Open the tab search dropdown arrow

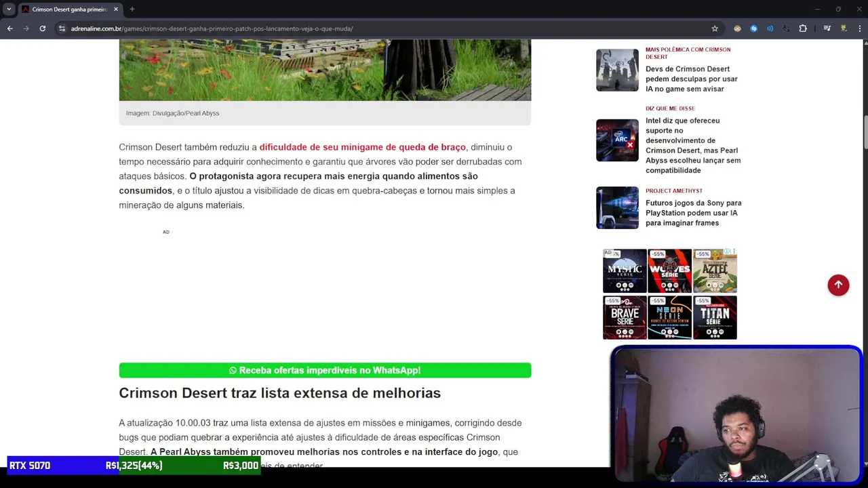tap(9, 9)
